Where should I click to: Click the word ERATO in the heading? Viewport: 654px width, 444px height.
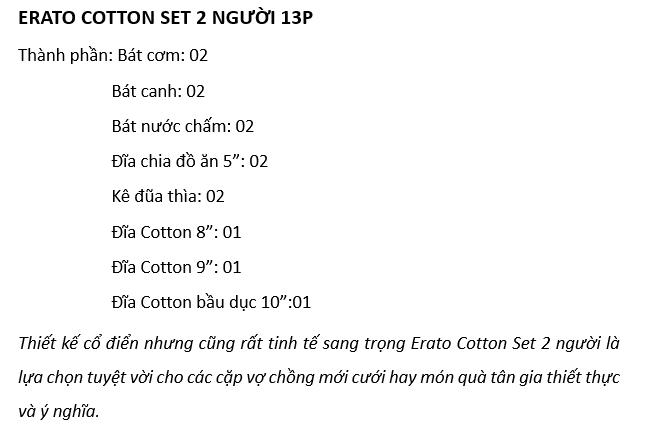coord(47,18)
